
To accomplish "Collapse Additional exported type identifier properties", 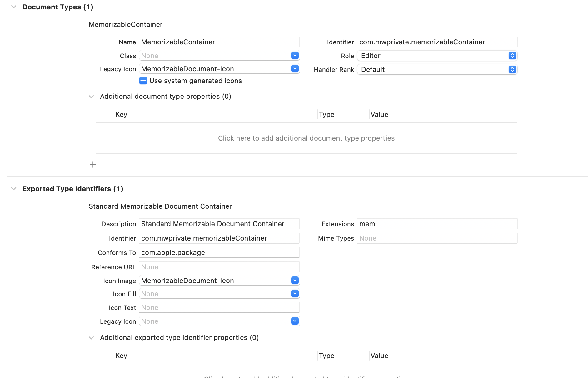I will [x=91, y=338].
